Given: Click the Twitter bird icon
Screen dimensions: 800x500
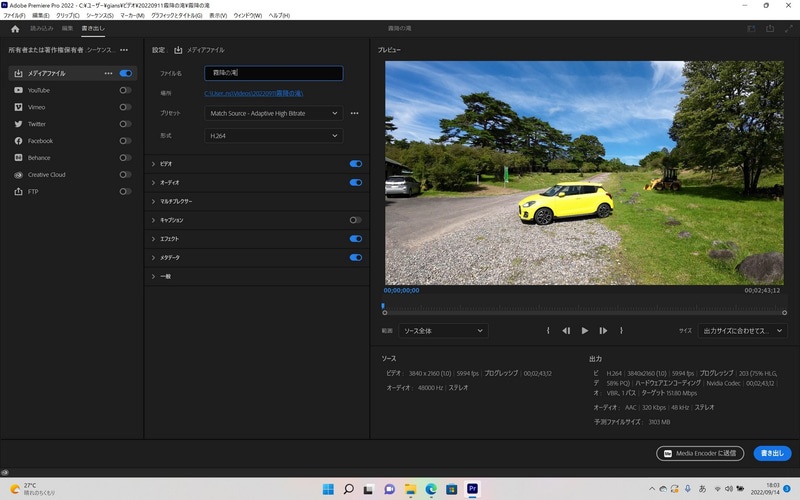Looking at the screenshot, I should [x=18, y=124].
